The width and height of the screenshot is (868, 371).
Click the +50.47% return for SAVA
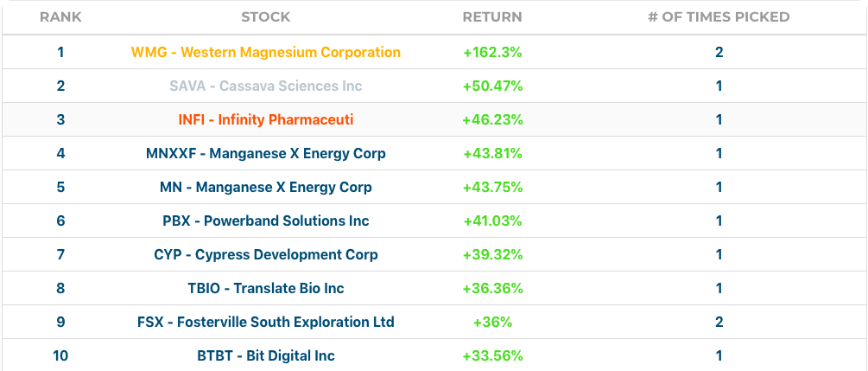(x=492, y=86)
